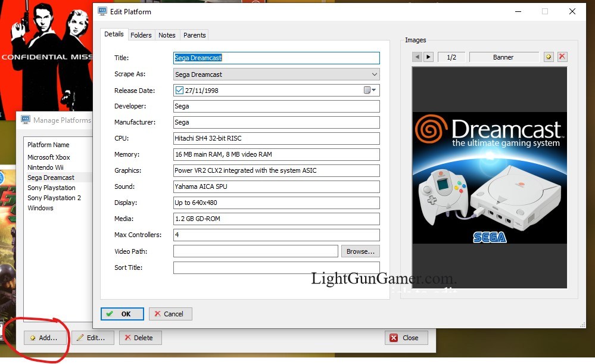Image resolution: width=595 pixels, height=364 pixels.
Task: Cancel the Edit Platform dialog
Action: point(170,314)
